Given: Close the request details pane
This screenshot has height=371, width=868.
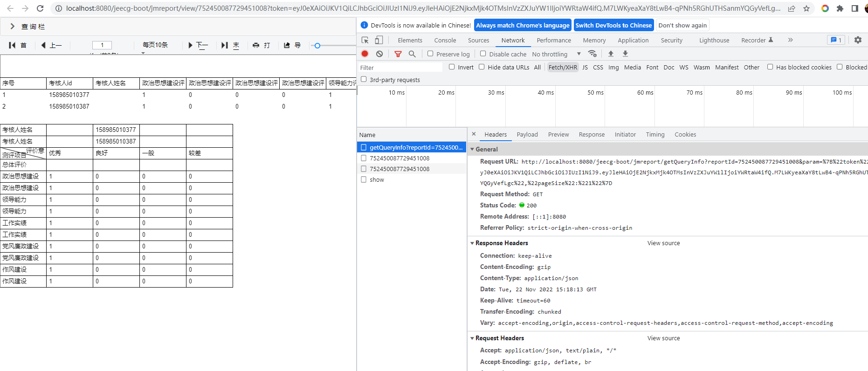Looking at the screenshot, I should pyautogui.click(x=474, y=134).
